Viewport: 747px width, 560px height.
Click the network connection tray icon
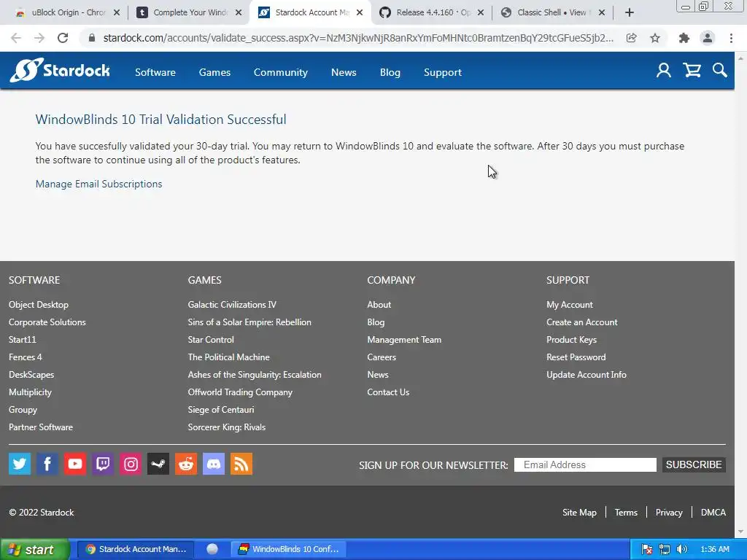[x=664, y=549]
